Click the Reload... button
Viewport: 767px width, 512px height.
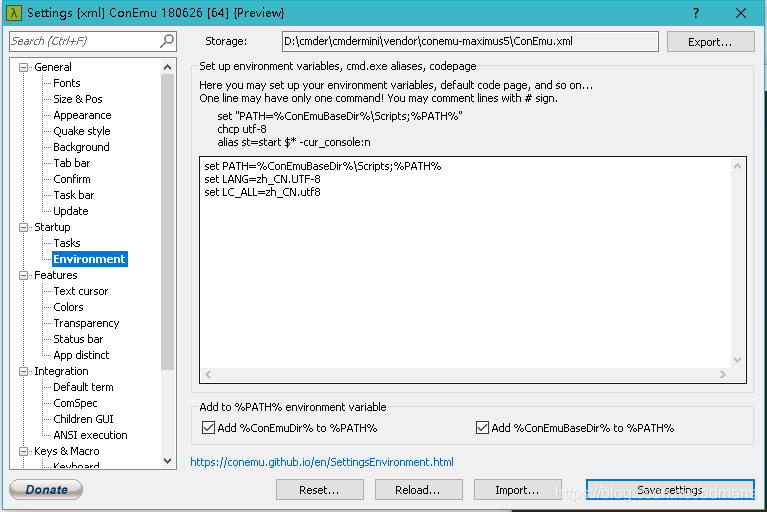pyautogui.click(x=418, y=490)
